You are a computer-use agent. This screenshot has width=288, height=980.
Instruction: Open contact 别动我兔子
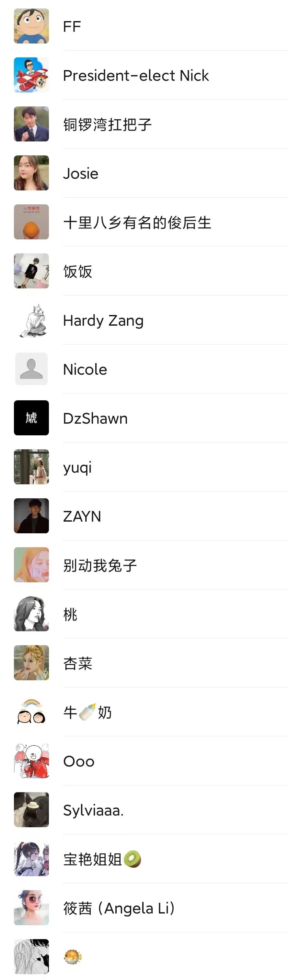144,565
